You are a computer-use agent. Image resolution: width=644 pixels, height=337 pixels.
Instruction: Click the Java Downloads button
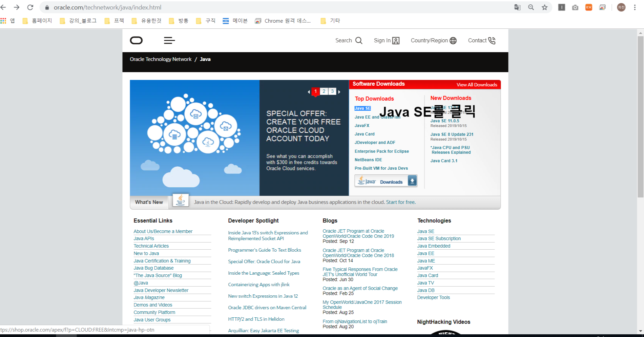[386, 181]
